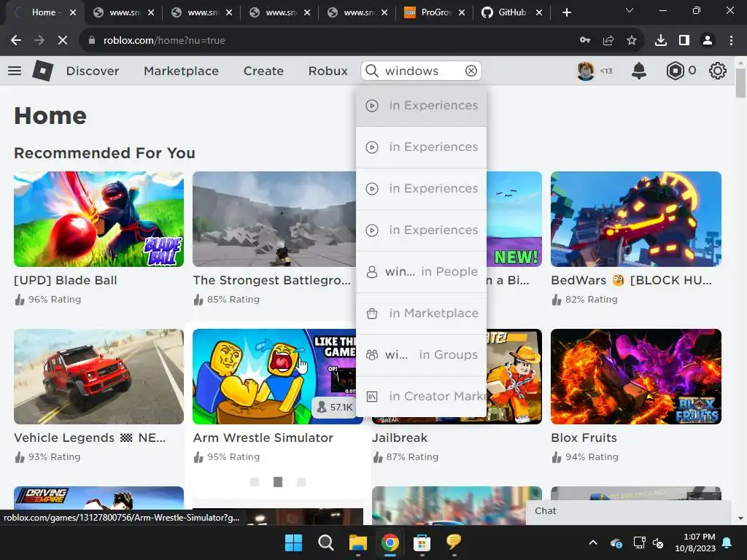Open the Chrome downloads icon
Image resolution: width=747 pixels, height=560 pixels.
tap(661, 41)
